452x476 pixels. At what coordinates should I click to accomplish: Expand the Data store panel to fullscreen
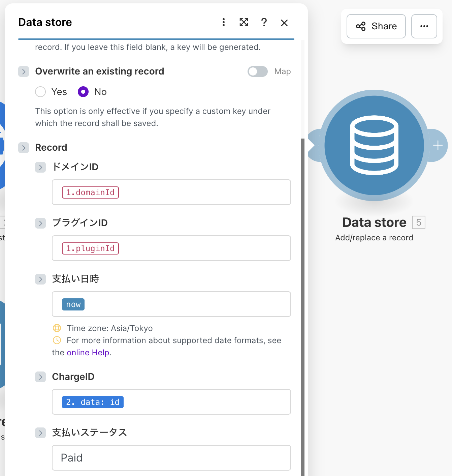[x=244, y=22]
